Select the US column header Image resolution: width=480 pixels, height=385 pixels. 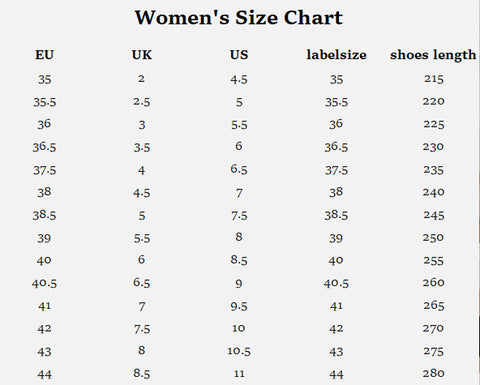(239, 55)
